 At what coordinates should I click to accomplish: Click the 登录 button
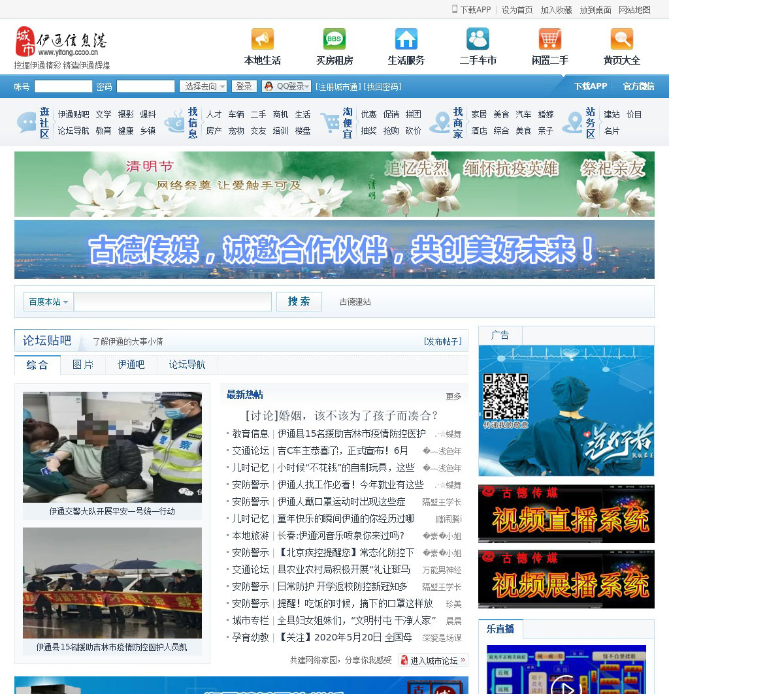pos(244,86)
